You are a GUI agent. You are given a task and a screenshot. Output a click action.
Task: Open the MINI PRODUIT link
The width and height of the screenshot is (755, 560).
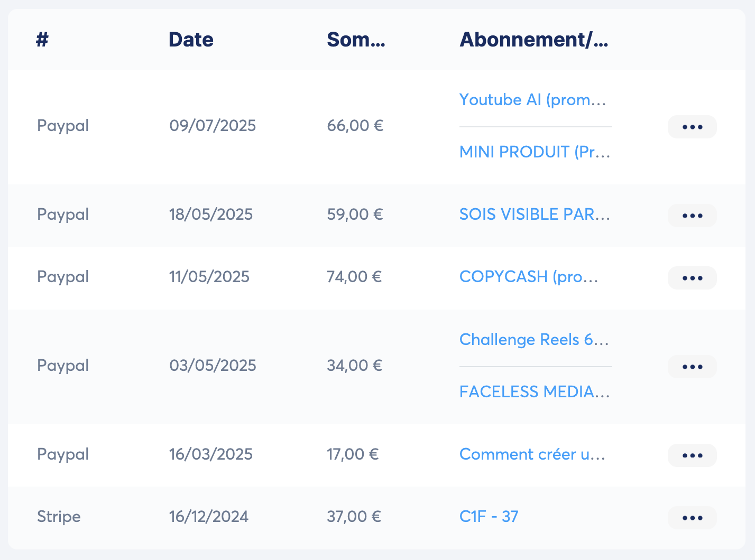click(534, 152)
